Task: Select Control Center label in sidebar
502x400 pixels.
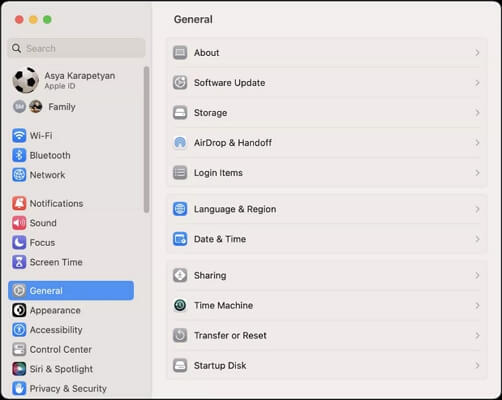Action: 61,349
